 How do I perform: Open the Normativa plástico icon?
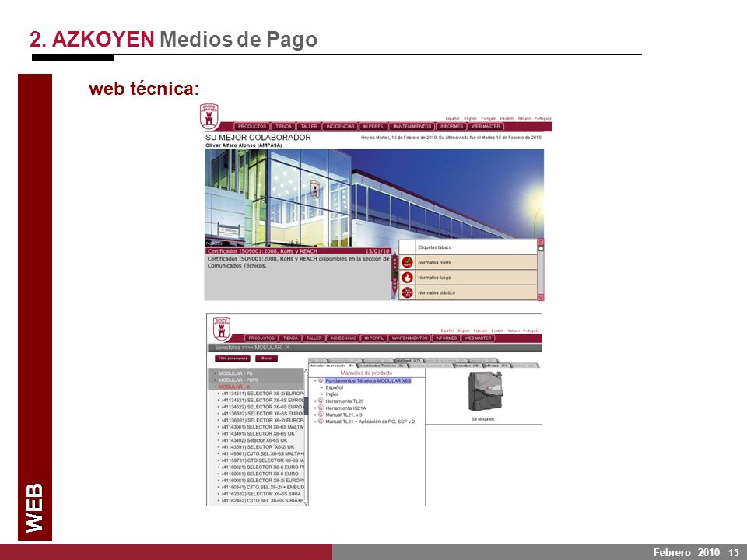coord(407,292)
